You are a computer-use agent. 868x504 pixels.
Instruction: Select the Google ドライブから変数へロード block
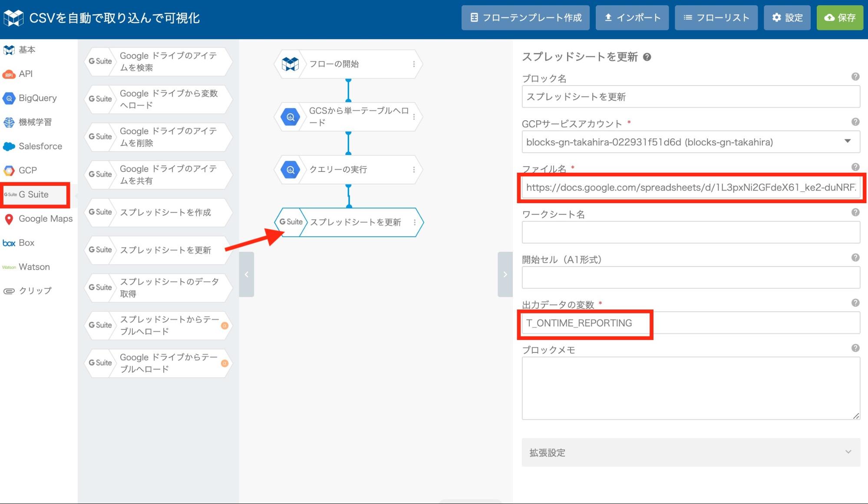coord(158,99)
